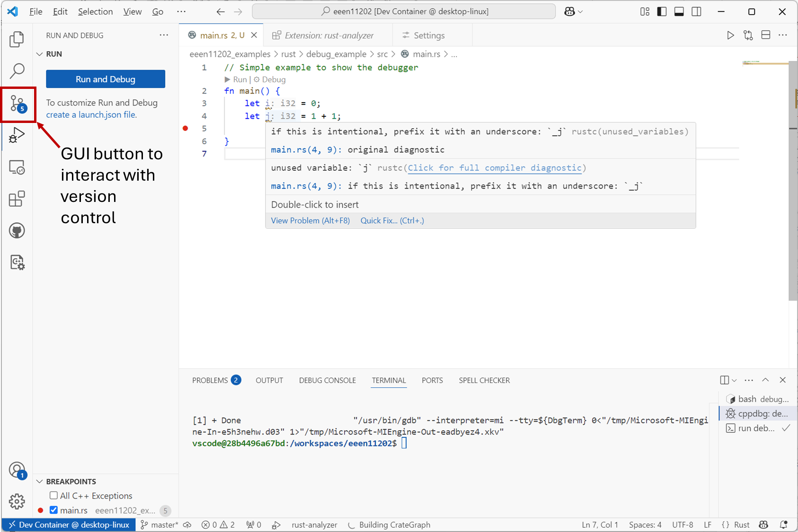This screenshot has height=532, width=798.
Task: Collapse the BREAKPOINTS section
Action: pyautogui.click(x=40, y=481)
